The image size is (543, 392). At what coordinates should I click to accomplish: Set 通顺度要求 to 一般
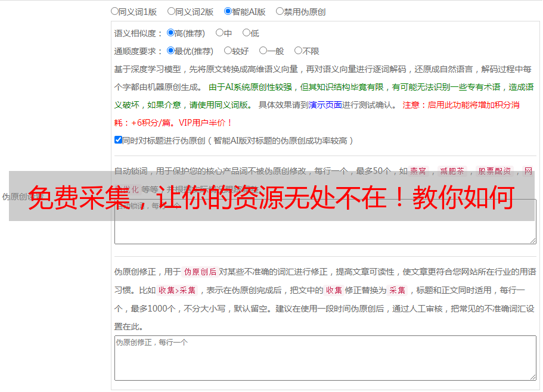pos(263,51)
